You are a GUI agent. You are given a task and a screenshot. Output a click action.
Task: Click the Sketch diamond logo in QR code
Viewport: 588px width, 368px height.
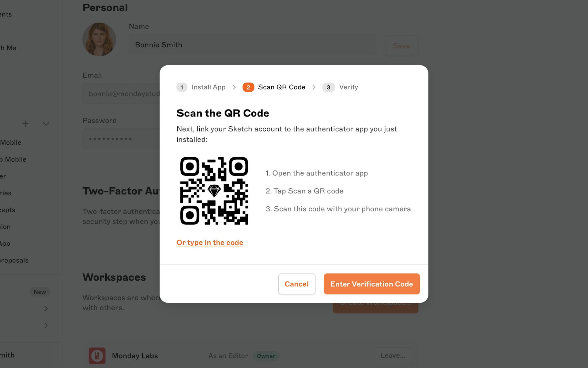click(214, 190)
